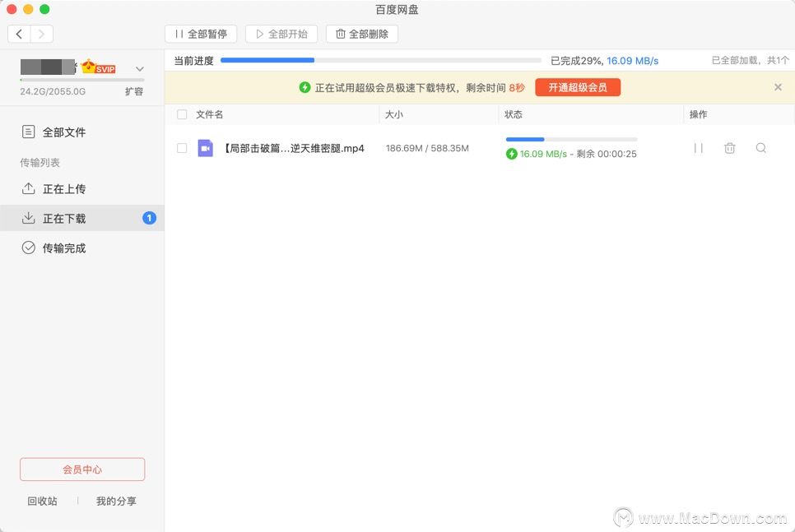
Task: Open 会员中心
Action: (82, 470)
